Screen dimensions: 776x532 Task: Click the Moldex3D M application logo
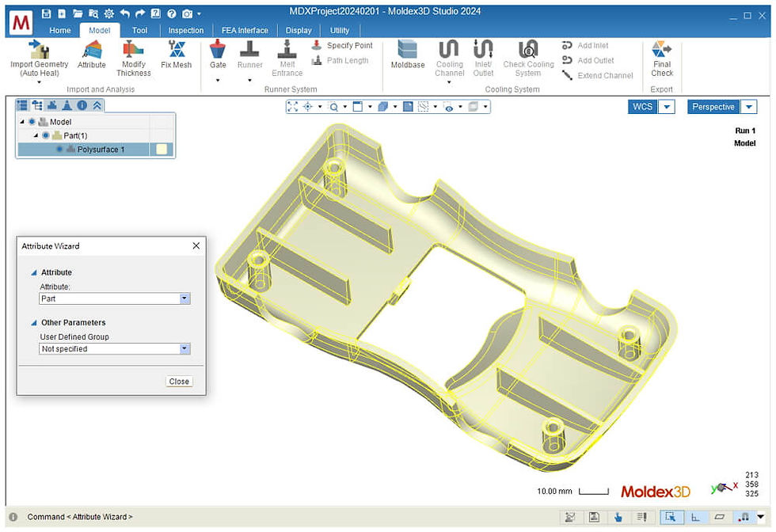tap(21, 22)
